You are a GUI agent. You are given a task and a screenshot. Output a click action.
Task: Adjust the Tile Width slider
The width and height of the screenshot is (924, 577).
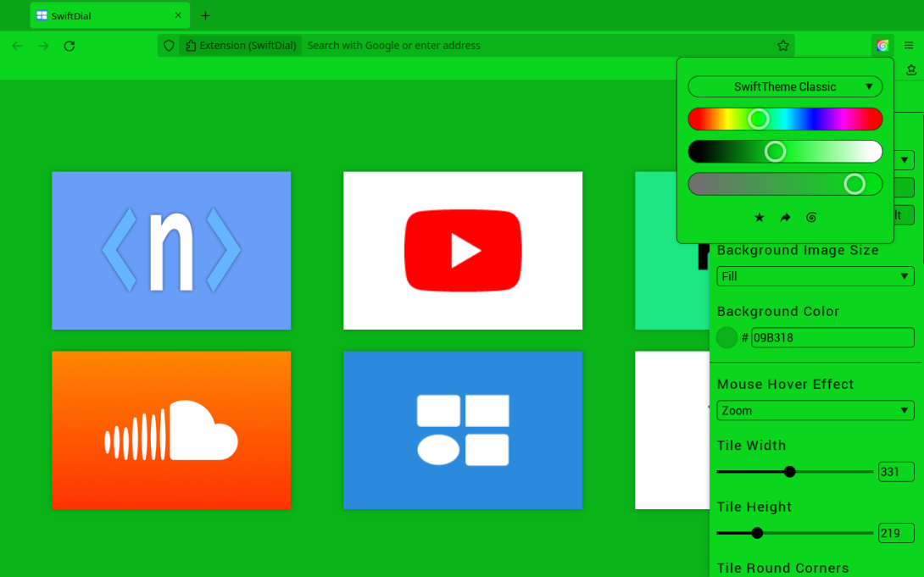click(x=794, y=472)
